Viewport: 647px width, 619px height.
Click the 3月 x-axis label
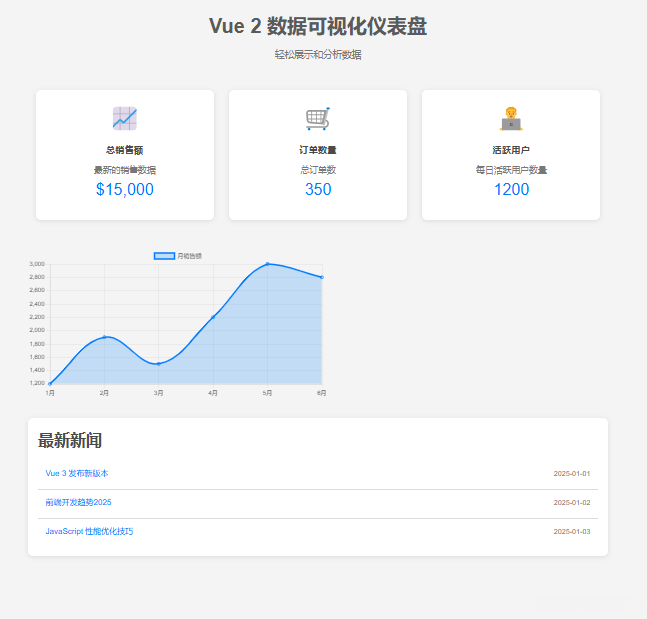pyautogui.click(x=158, y=393)
